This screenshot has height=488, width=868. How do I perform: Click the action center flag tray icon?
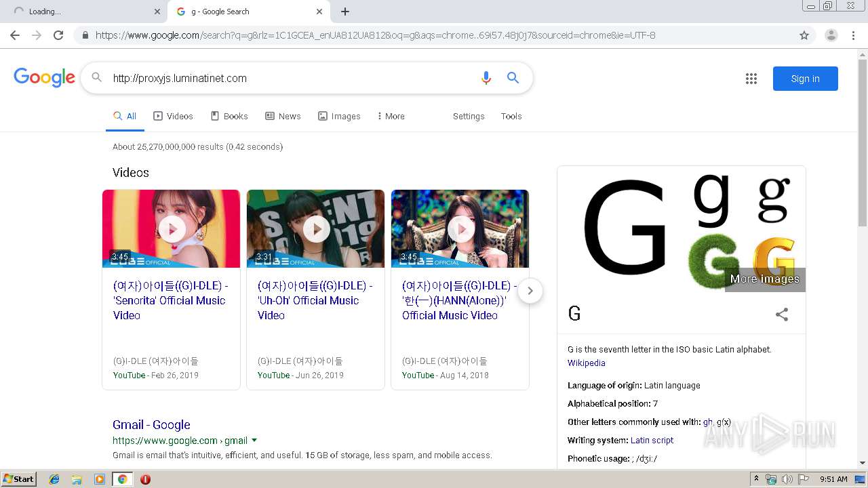802,479
